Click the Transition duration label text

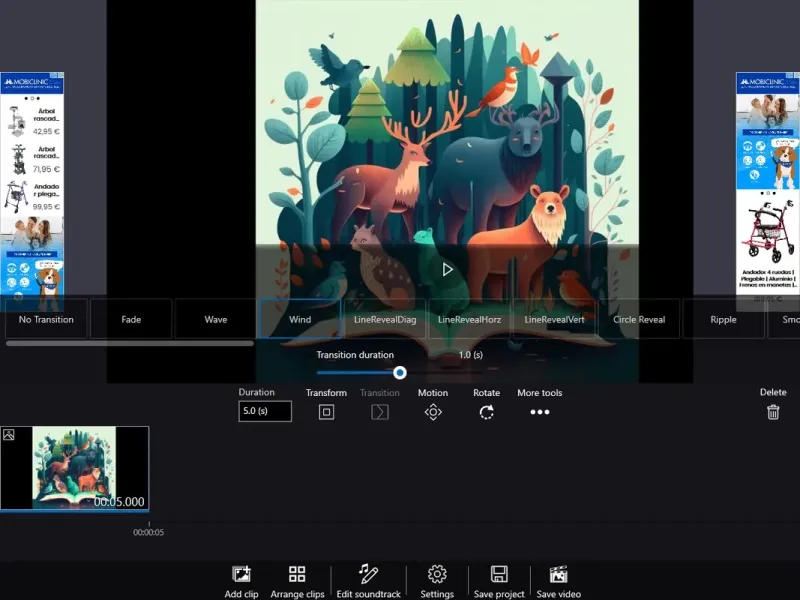click(355, 355)
